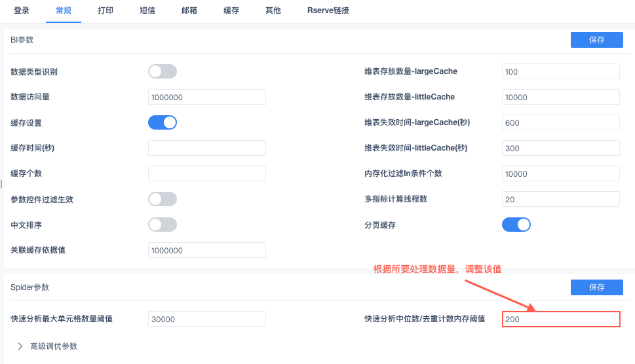
Task: Click the 多指标计算线程数 input field
Action: click(560, 199)
